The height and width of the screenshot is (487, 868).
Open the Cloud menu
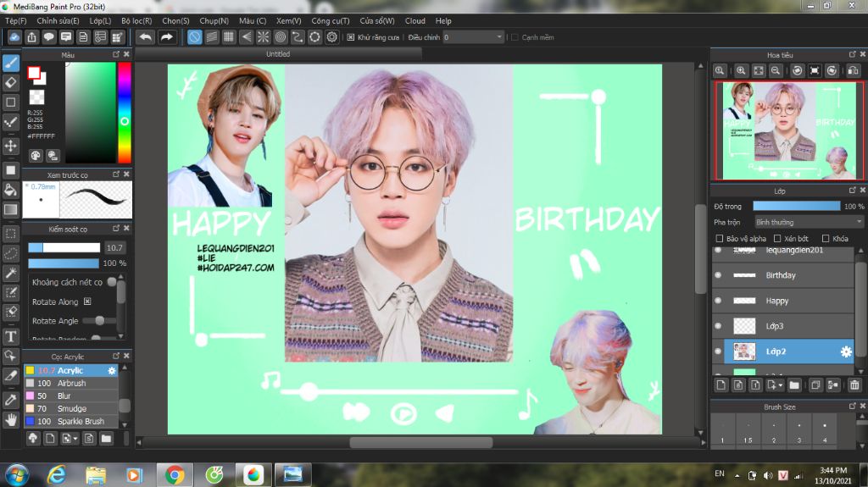click(x=415, y=20)
